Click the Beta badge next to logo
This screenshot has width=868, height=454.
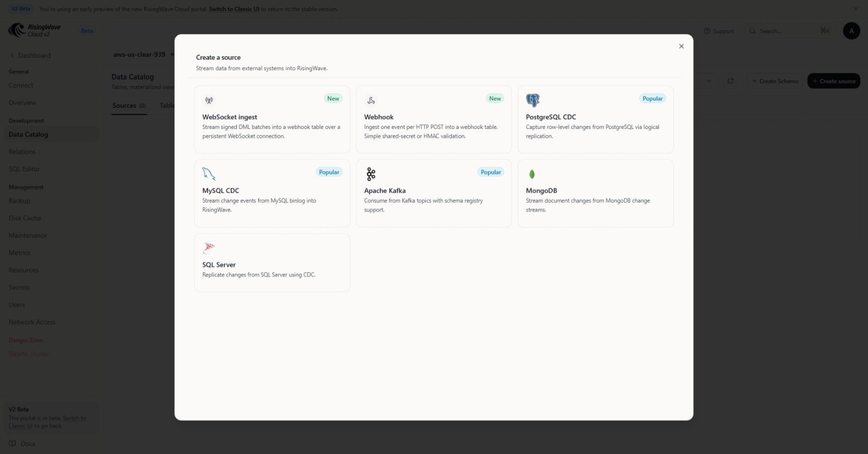coord(87,31)
